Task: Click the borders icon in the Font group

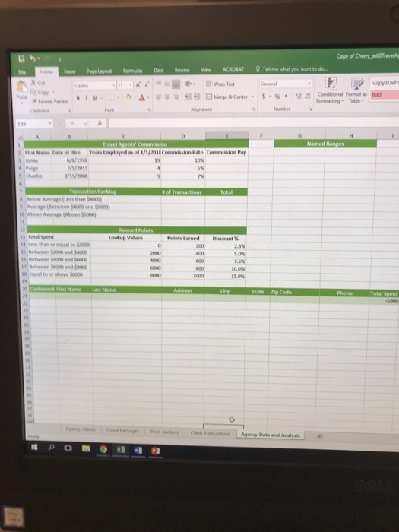Action: point(111,98)
